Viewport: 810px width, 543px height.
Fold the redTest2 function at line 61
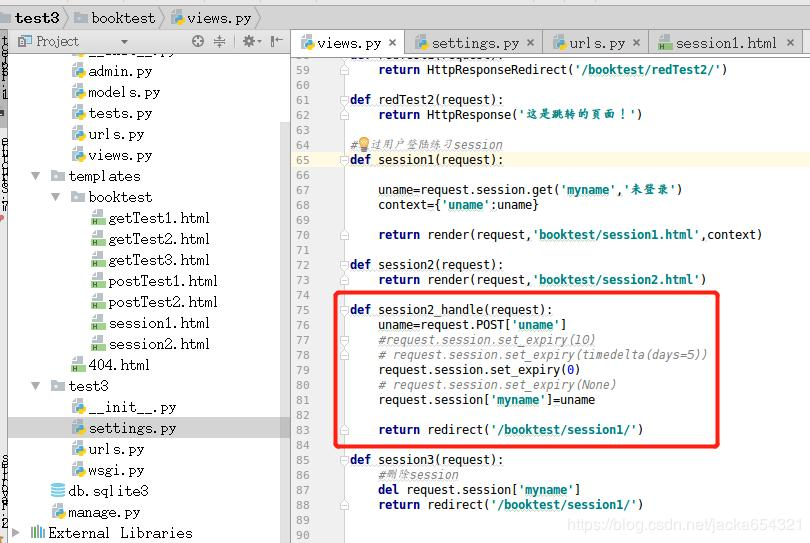pyautogui.click(x=344, y=100)
